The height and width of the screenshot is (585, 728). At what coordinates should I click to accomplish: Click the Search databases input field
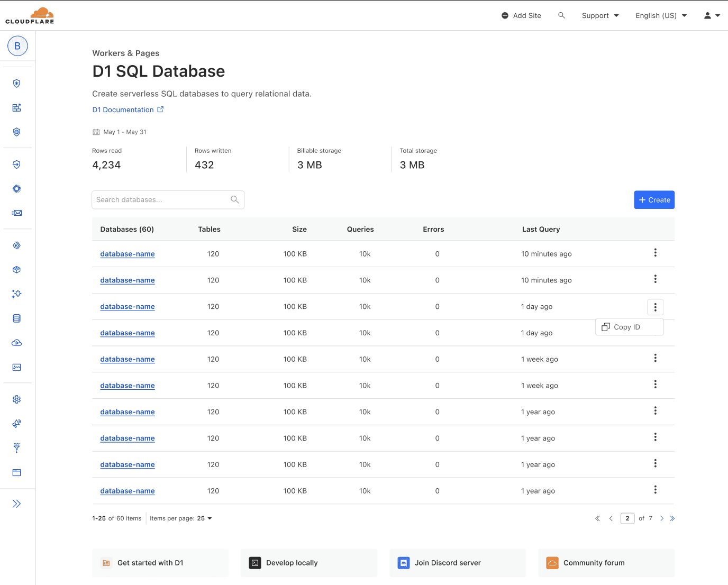(168, 200)
